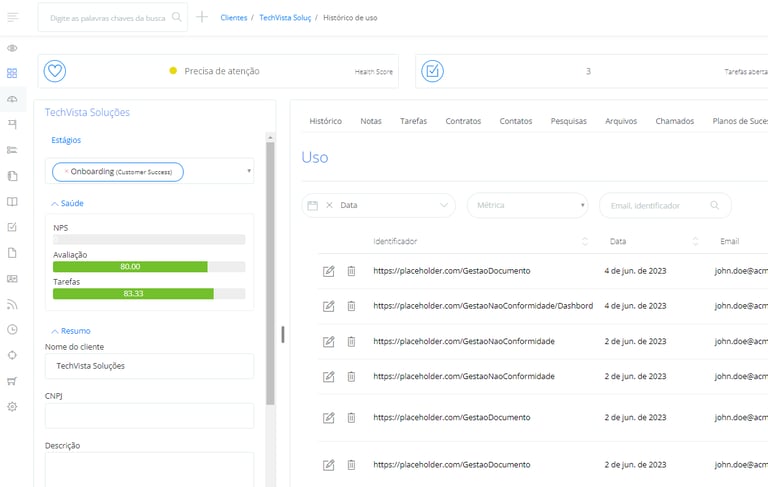Click the Precisa de atenção status text
Image resolution: width=768 pixels, height=487 pixels.
(x=222, y=71)
